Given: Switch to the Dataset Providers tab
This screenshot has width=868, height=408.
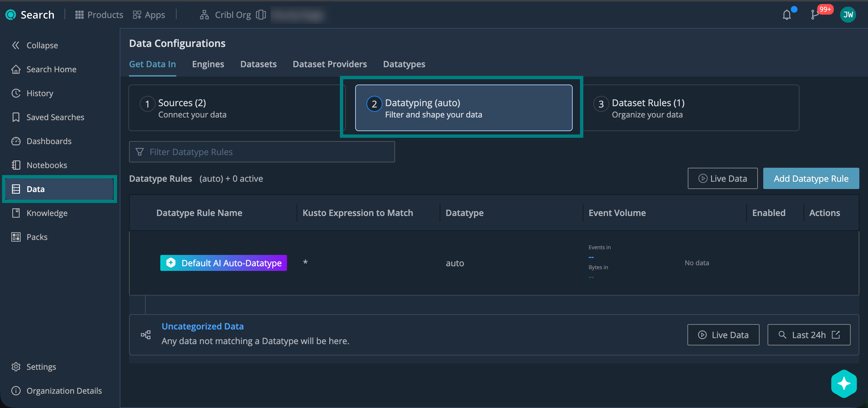Looking at the screenshot, I should pyautogui.click(x=330, y=64).
